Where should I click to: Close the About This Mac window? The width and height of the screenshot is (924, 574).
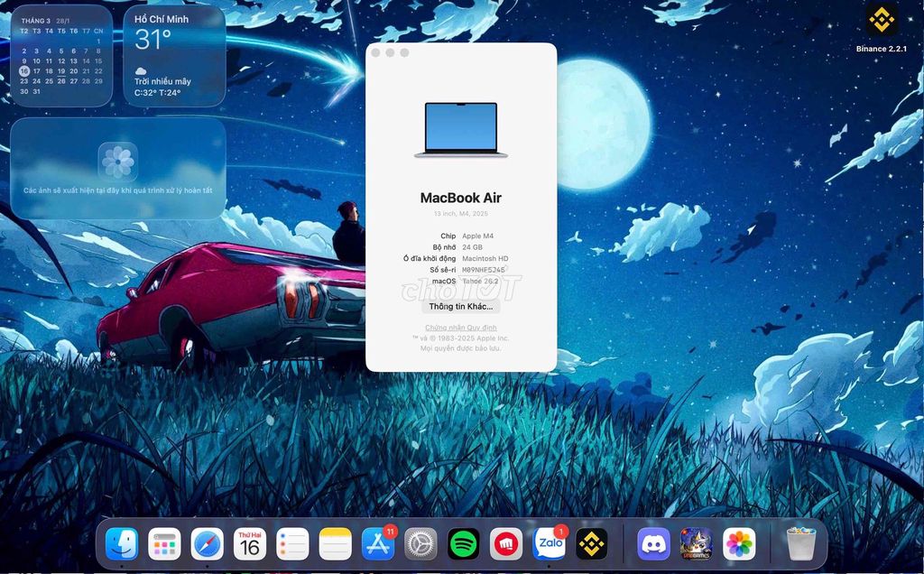coord(376,53)
